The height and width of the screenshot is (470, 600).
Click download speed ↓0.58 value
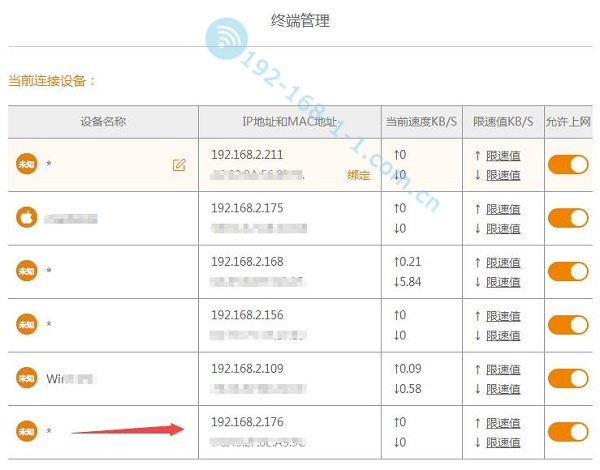pos(408,389)
